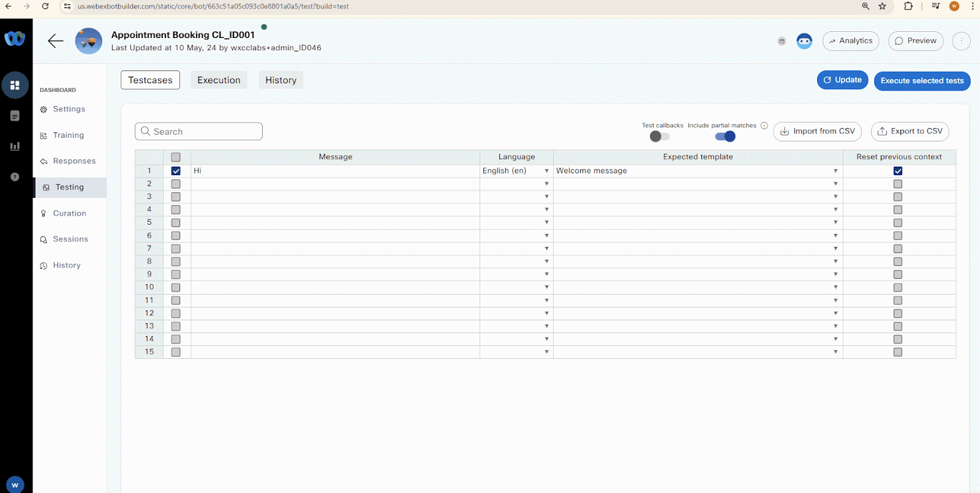Screen dimensions: 980x493
Task: Click the Import from CSV button
Action: pos(817,132)
